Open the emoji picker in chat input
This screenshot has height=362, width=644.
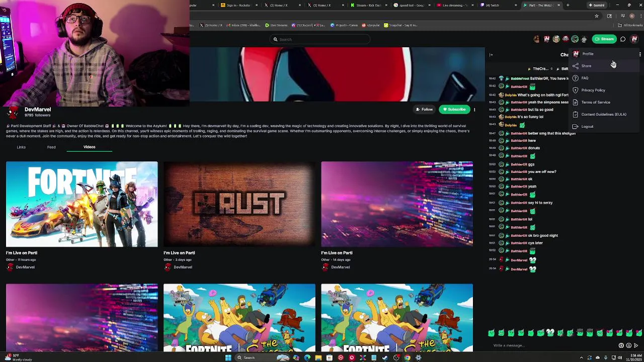[629, 345]
